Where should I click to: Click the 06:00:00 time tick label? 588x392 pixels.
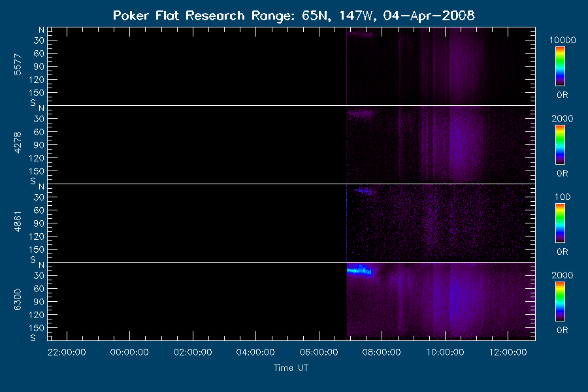click(319, 352)
